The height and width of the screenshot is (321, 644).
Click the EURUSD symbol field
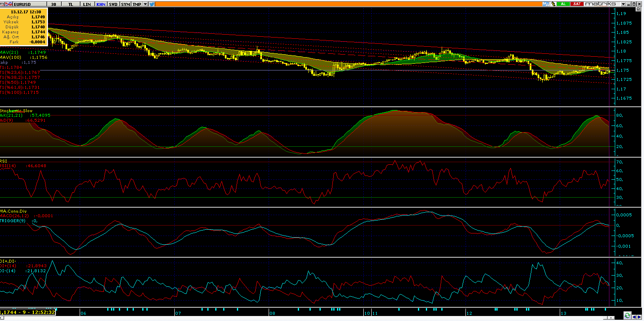click(x=28, y=4)
